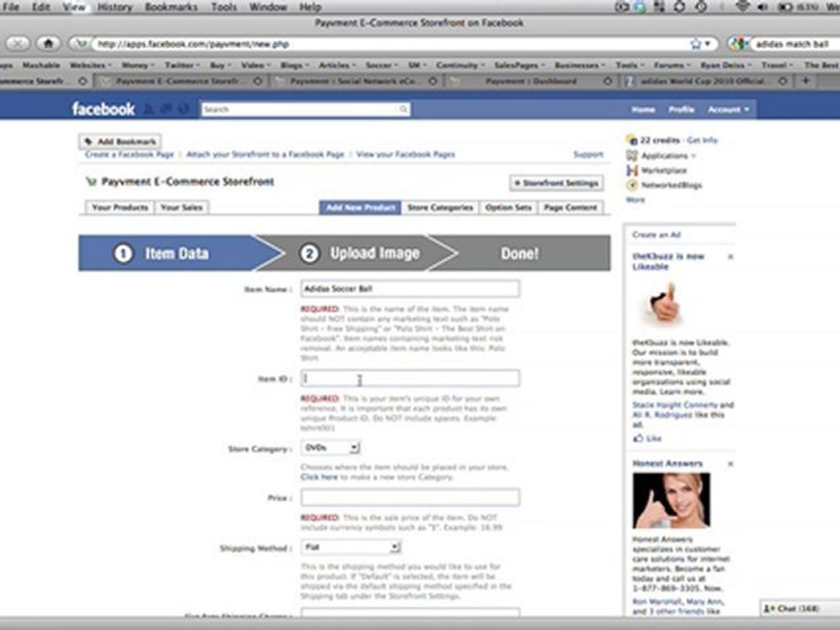Open the Create a Facebook Page link

pyautogui.click(x=129, y=155)
